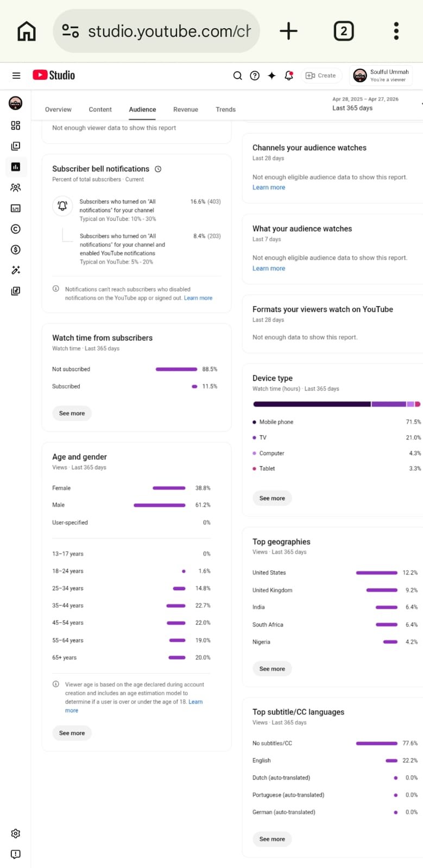Screen dimensions: 423x868
Task: Click the Studio search magnifier icon
Action: pos(237,75)
